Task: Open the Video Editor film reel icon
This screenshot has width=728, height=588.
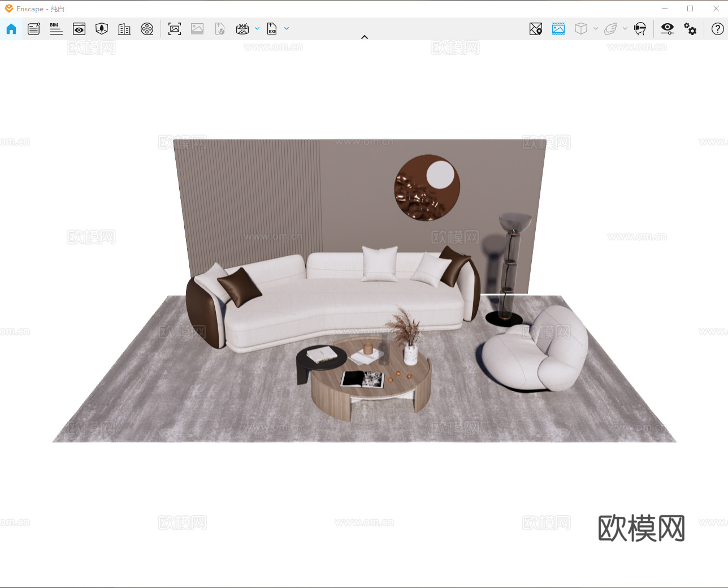Action: pyautogui.click(x=147, y=29)
